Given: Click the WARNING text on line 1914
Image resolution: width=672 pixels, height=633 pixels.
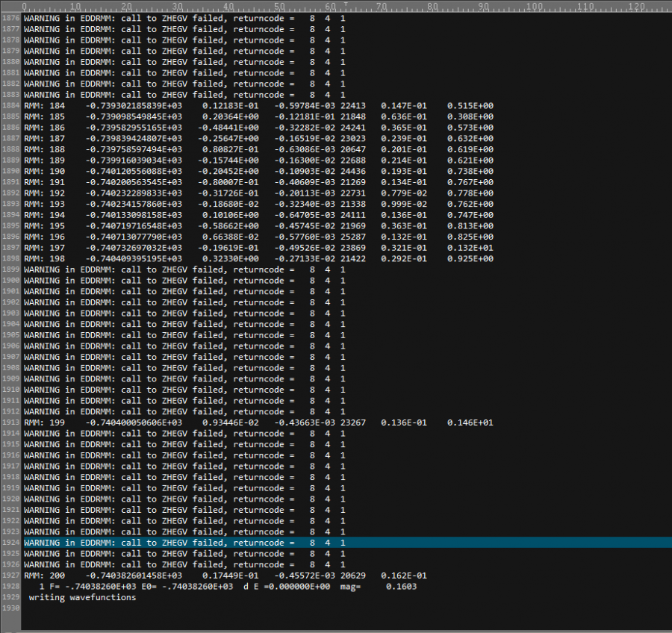Looking at the screenshot, I should [x=184, y=433].
